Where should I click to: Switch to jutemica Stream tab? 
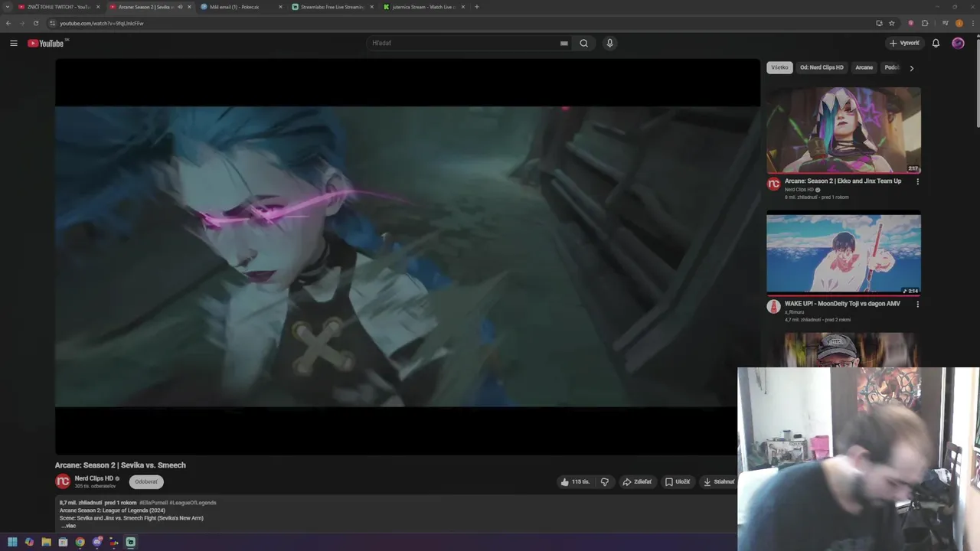tap(423, 7)
